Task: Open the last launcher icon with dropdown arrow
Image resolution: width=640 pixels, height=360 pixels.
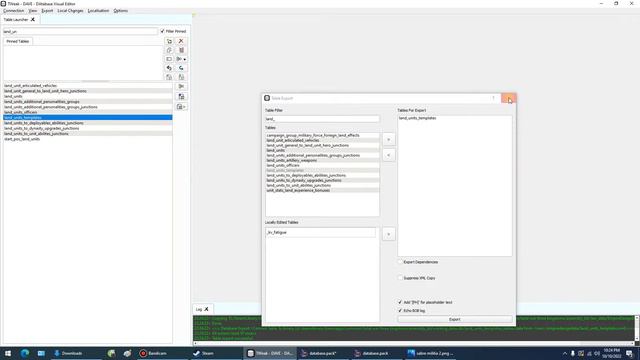Action: pos(181,107)
